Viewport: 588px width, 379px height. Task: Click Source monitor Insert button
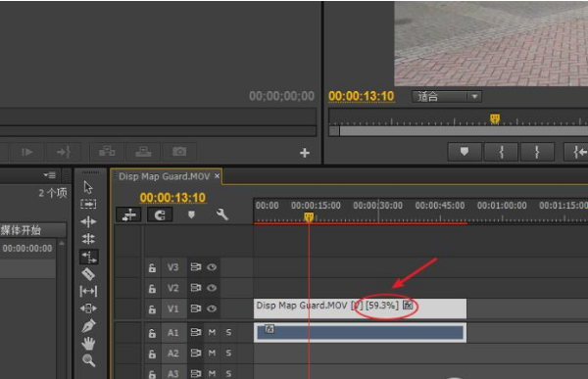(107, 152)
